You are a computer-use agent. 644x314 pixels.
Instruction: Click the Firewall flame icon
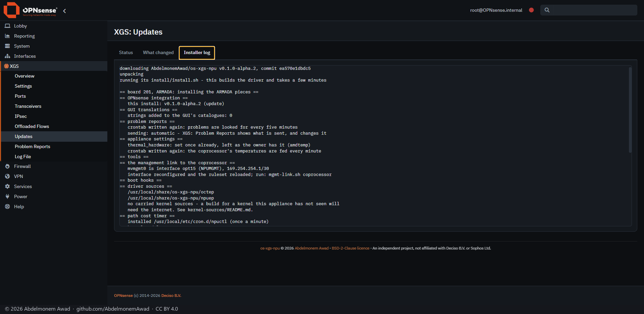coord(7,166)
